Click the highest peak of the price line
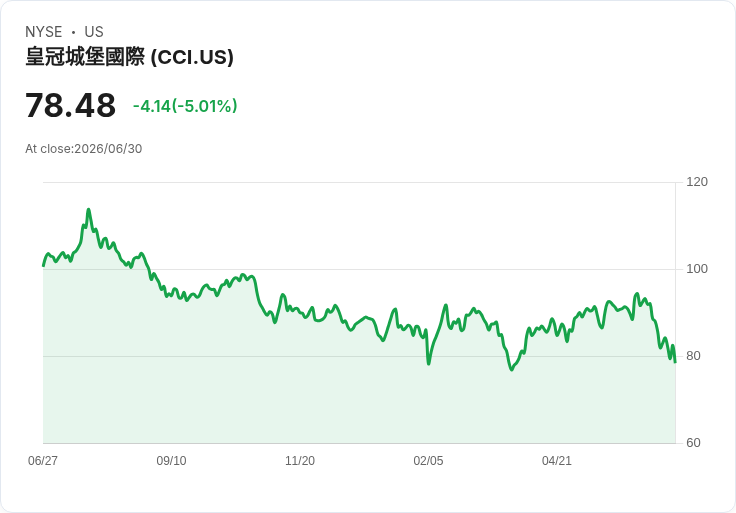Image resolution: width=736 pixels, height=513 pixels. point(88,210)
